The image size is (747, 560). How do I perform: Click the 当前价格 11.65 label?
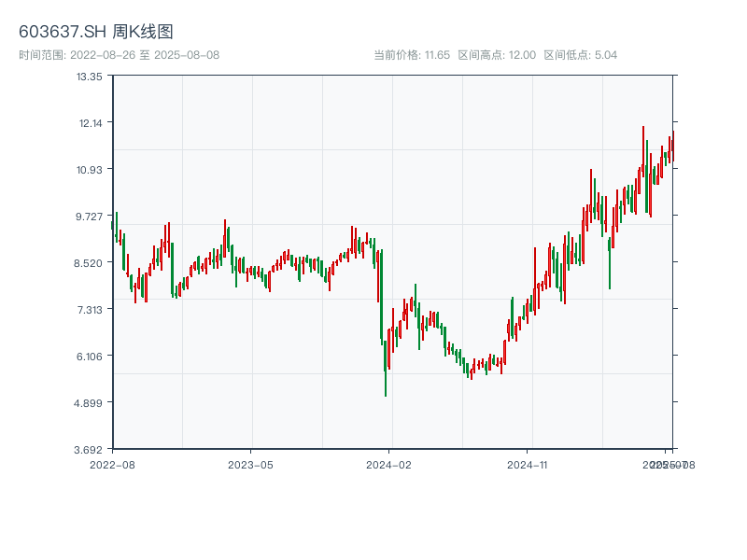412,55
